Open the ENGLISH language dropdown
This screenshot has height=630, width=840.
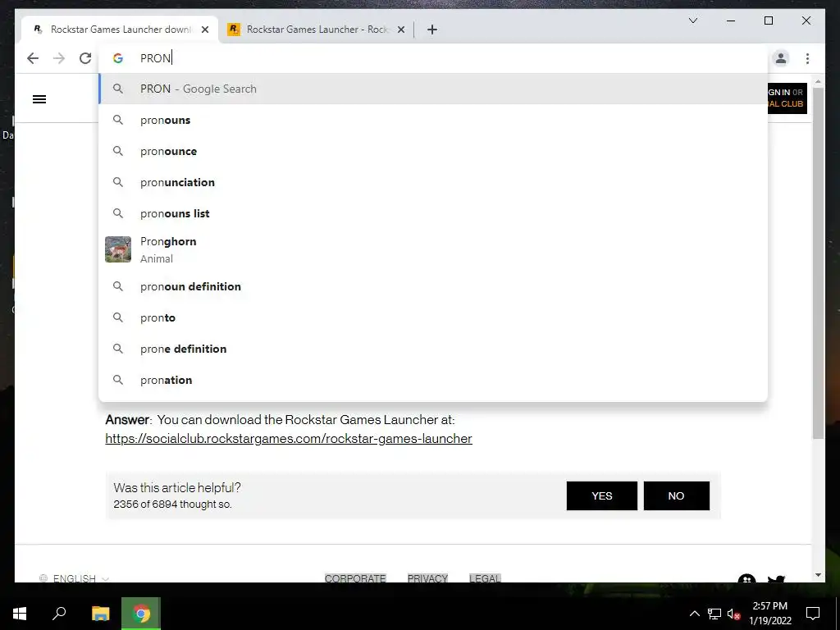[75, 578]
